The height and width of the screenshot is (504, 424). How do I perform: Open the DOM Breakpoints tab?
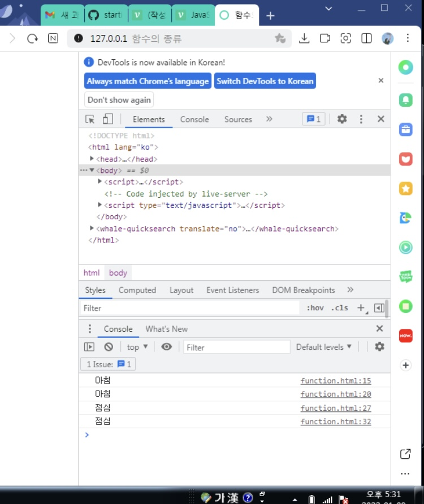coord(304,290)
